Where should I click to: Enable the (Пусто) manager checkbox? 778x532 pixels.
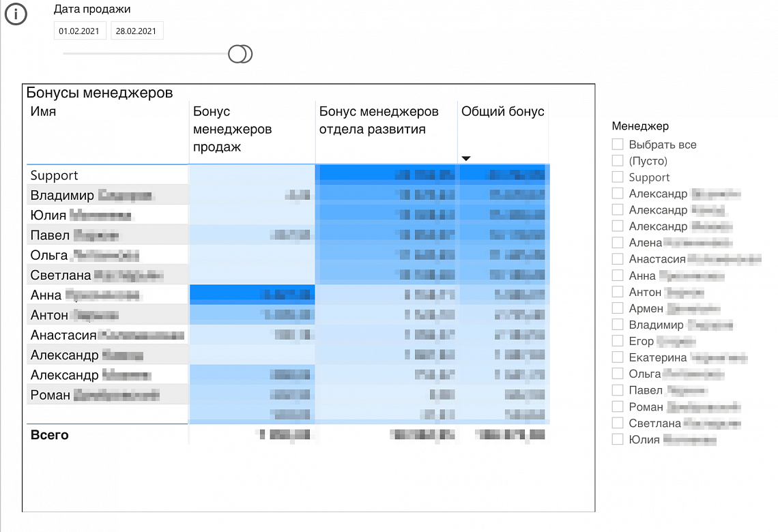pyautogui.click(x=618, y=161)
